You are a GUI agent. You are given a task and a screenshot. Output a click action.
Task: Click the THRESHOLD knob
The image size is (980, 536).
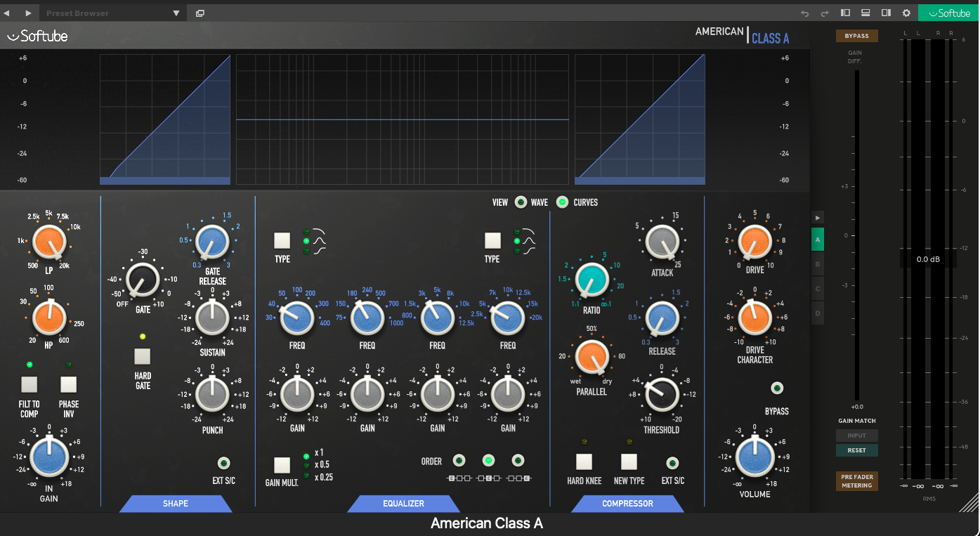click(x=662, y=395)
